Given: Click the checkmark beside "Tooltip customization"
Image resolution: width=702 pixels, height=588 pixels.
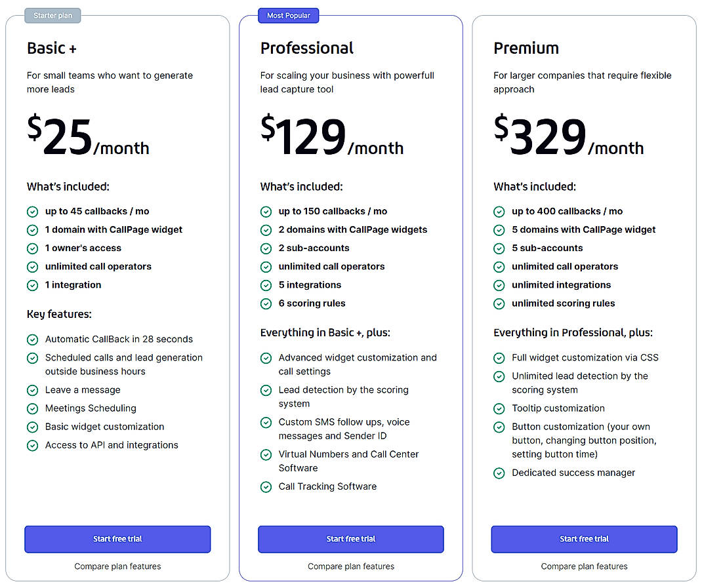Looking at the screenshot, I should pyautogui.click(x=499, y=408).
